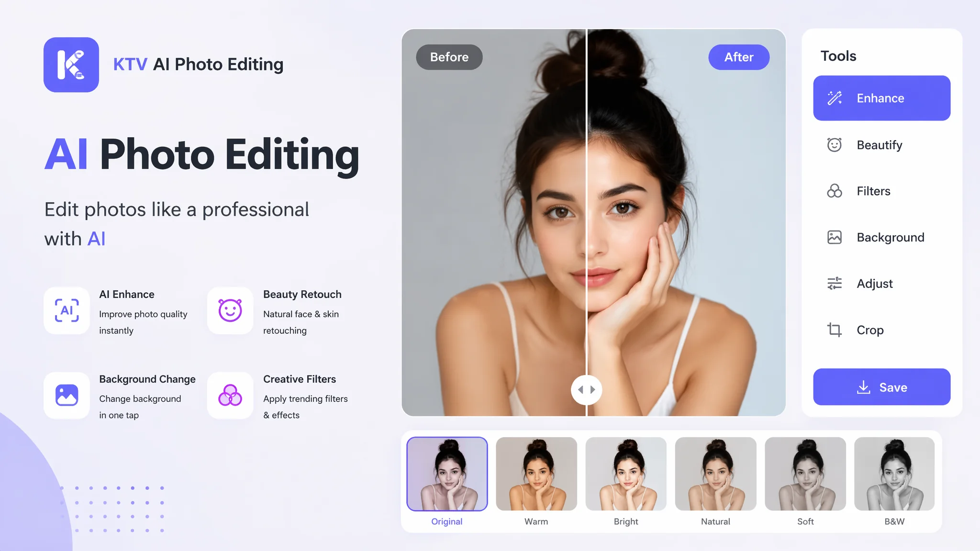Click the "KTV AI Photo Editing" brand title

pos(198,65)
